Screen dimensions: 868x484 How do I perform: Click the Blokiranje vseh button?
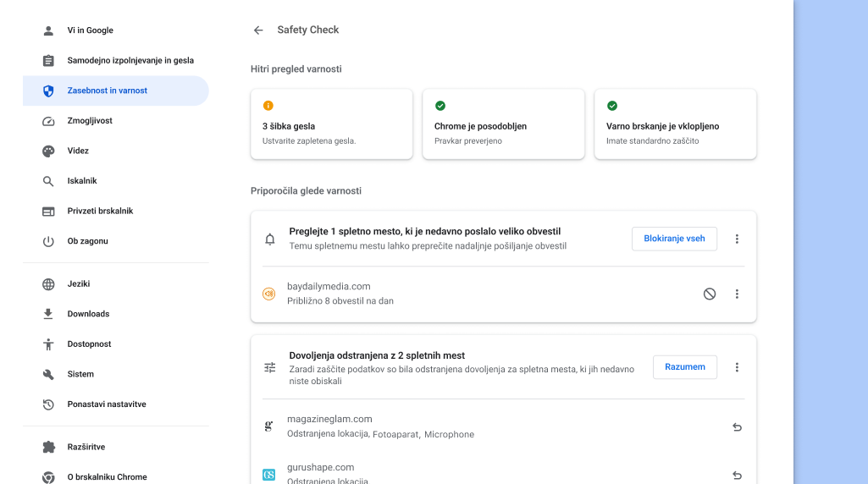pyautogui.click(x=674, y=239)
